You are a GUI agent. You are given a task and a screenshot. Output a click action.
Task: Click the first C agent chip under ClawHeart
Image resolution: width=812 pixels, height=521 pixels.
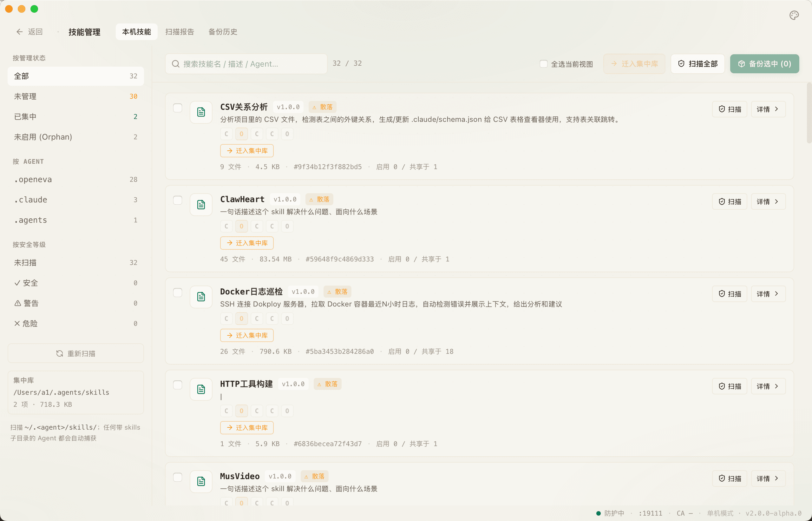point(226,226)
